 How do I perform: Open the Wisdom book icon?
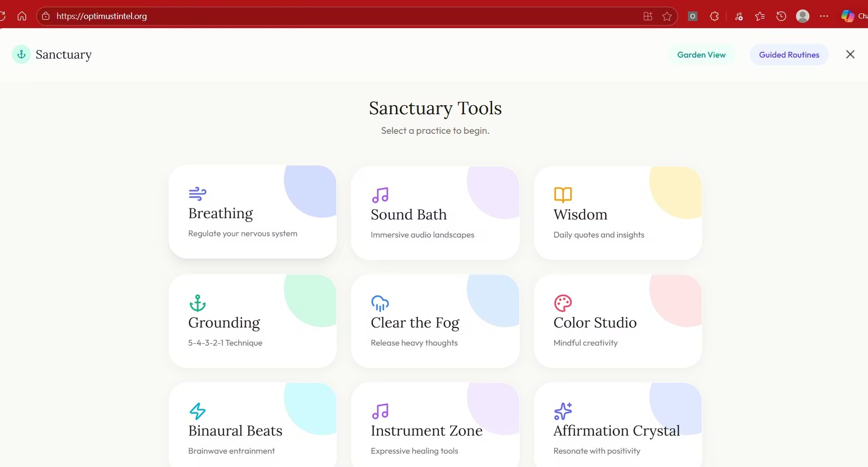coord(562,195)
